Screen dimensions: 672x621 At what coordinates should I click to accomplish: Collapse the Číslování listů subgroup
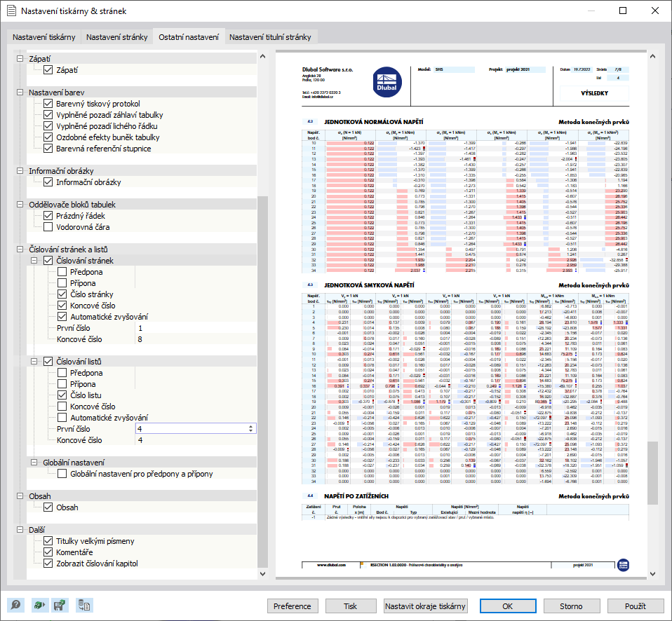point(34,362)
